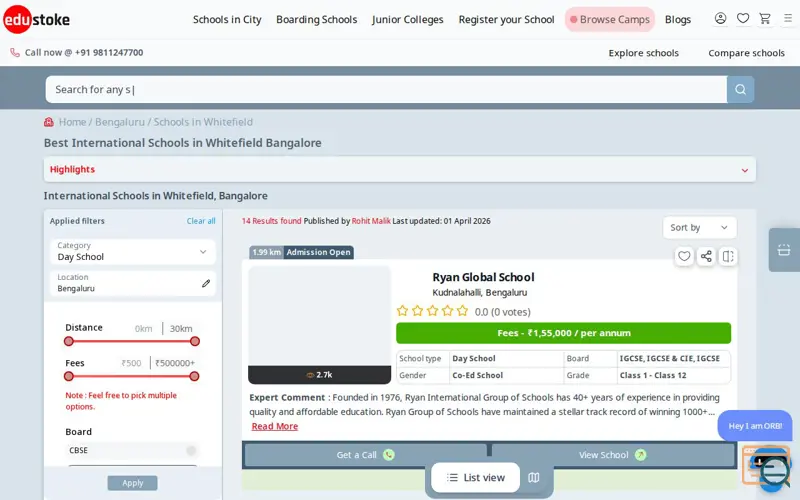This screenshot has width=800, height=500.
Task: Click the Call now phone number
Action: [x=109, y=53]
